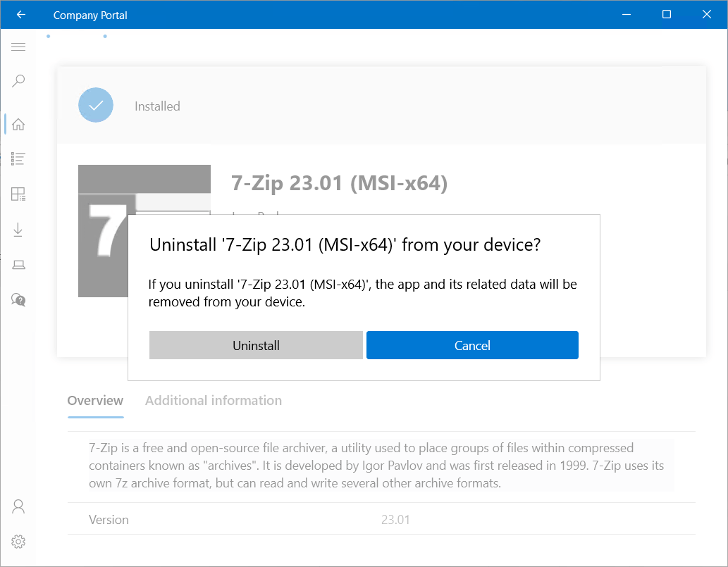The height and width of the screenshot is (567, 728).
Task: Go to Home using the house icon
Action: point(18,123)
